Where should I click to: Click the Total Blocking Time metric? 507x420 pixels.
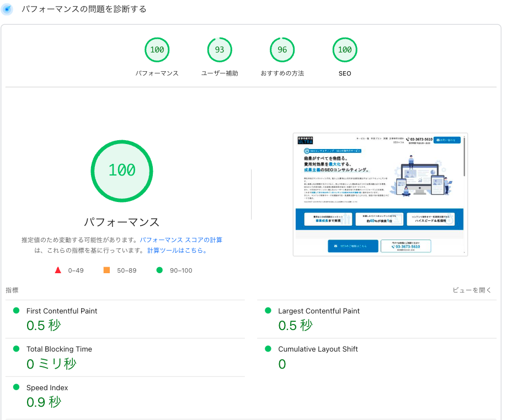pos(59,349)
